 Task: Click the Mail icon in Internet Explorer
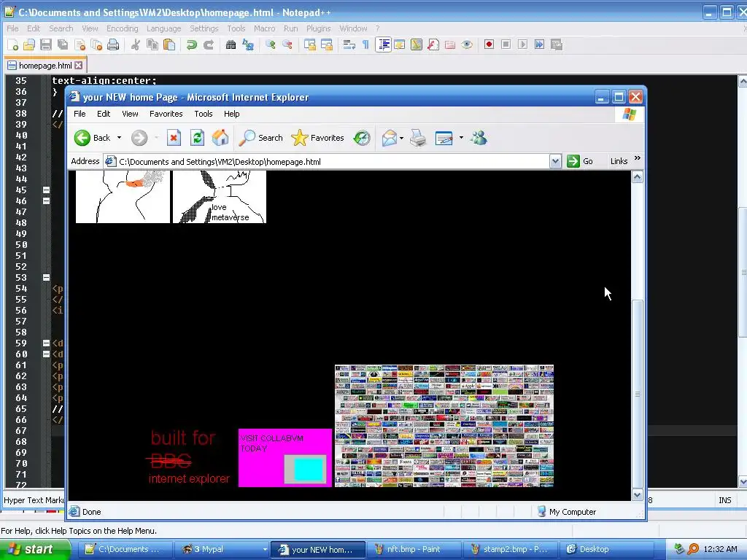[390, 138]
